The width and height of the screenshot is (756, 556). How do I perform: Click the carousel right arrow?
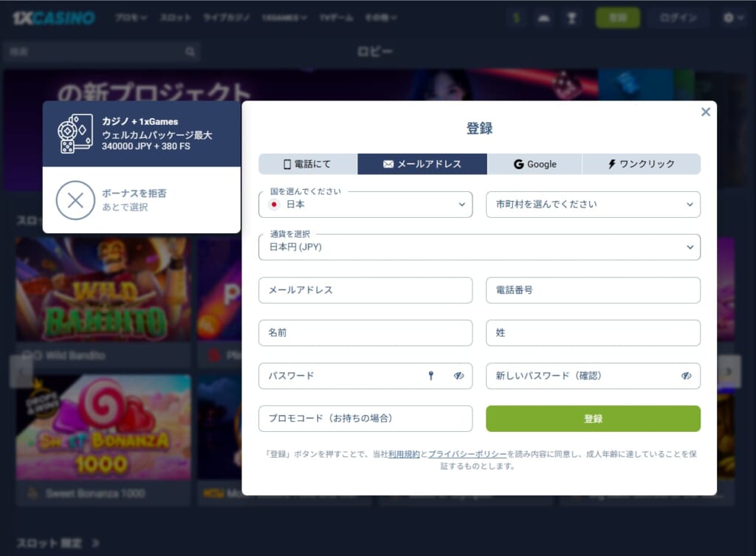point(729,371)
